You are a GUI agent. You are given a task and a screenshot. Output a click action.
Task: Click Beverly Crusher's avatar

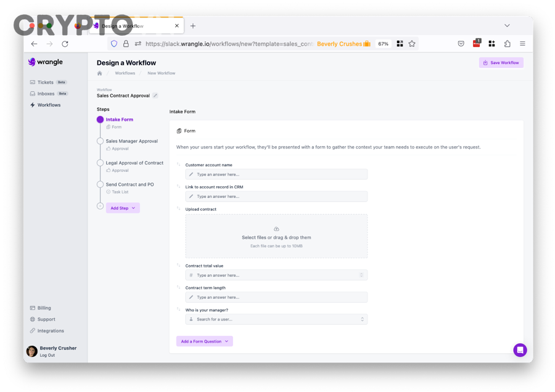32,351
